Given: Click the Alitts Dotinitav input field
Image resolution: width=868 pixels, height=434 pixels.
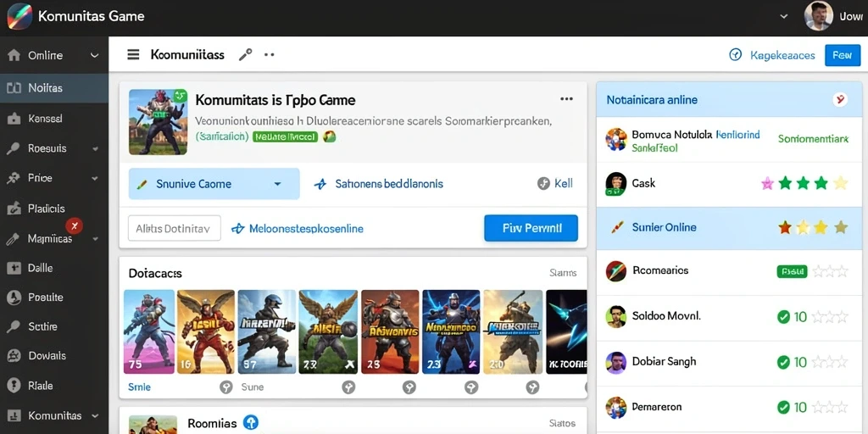Looking at the screenshot, I should tap(175, 228).
